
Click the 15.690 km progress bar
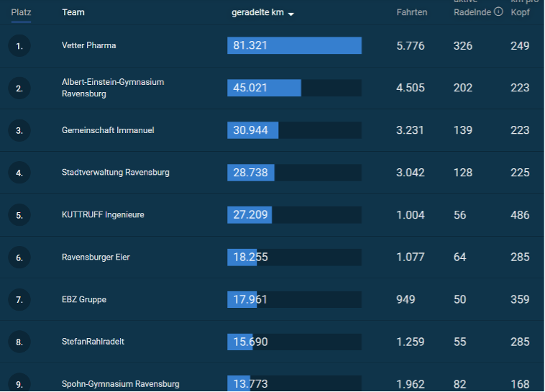294,342
